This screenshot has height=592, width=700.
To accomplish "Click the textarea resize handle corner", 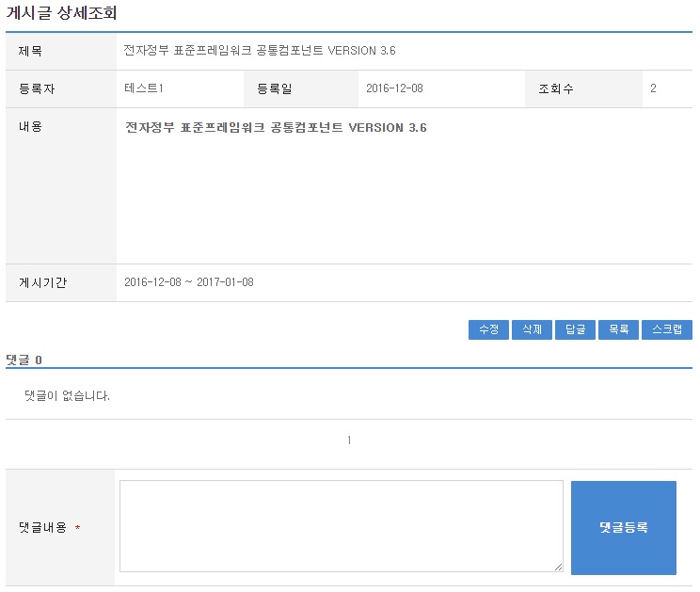I will tap(558, 567).
